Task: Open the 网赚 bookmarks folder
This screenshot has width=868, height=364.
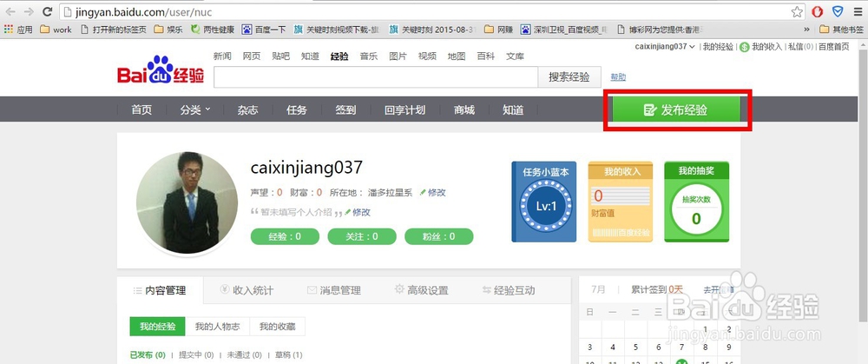Action: [x=499, y=30]
